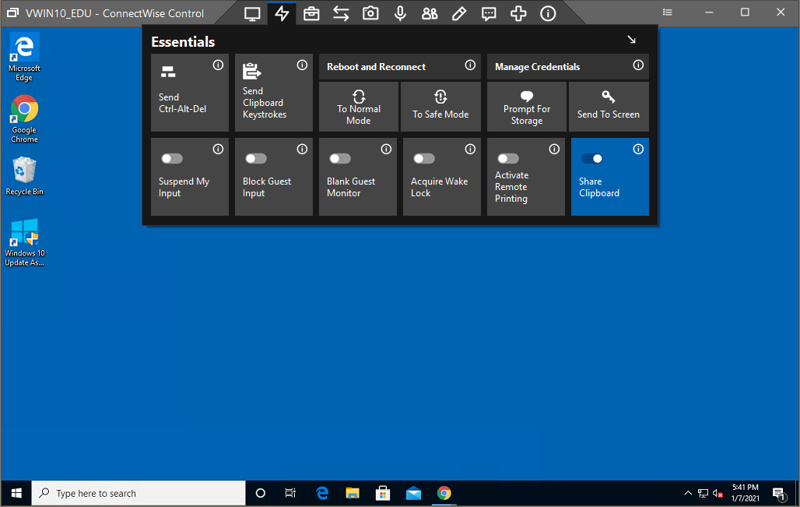This screenshot has height=507, width=800.
Task: Launch Edge from the taskbar
Action: (x=322, y=493)
